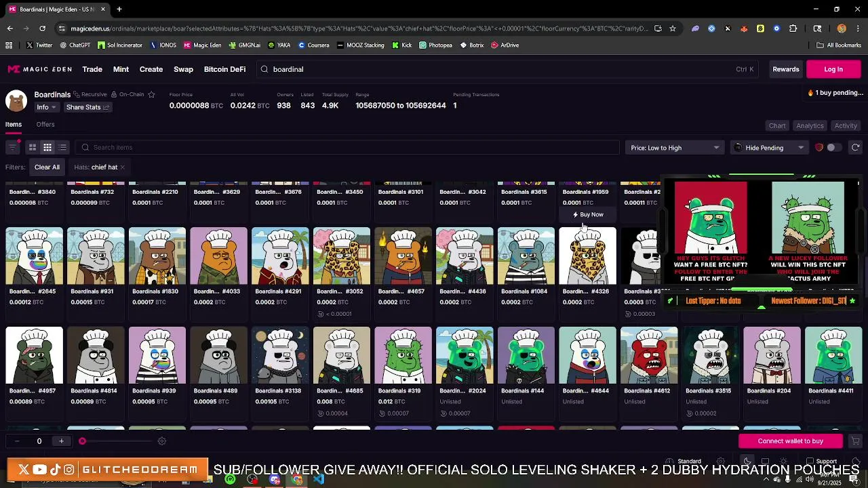
Task: Switch to large grid view
Action: click(x=33, y=147)
